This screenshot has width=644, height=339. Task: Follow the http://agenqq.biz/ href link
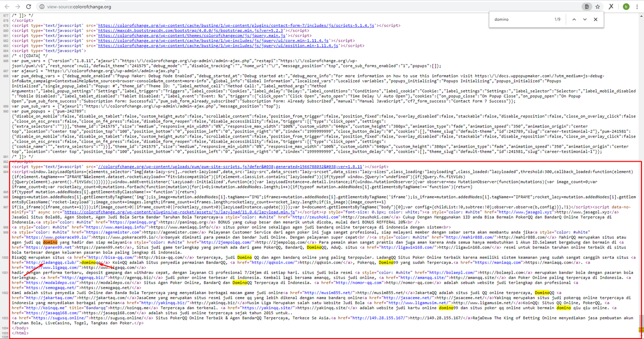click(x=85, y=278)
